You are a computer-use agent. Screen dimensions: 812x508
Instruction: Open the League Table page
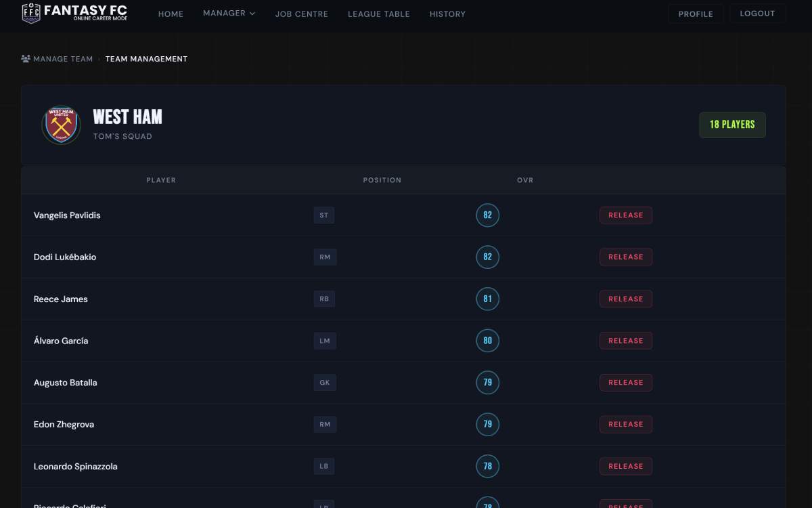pyautogui.click(x=379, y=14)
